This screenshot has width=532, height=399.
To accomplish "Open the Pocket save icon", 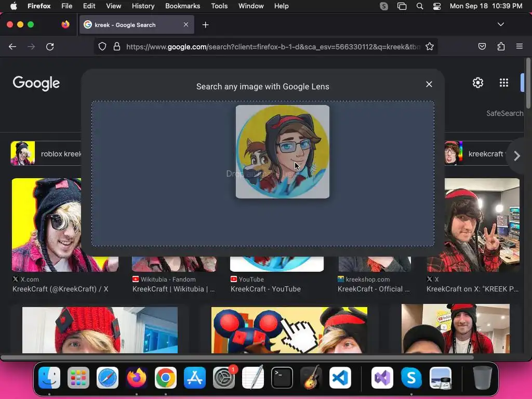I will (482, 46).
